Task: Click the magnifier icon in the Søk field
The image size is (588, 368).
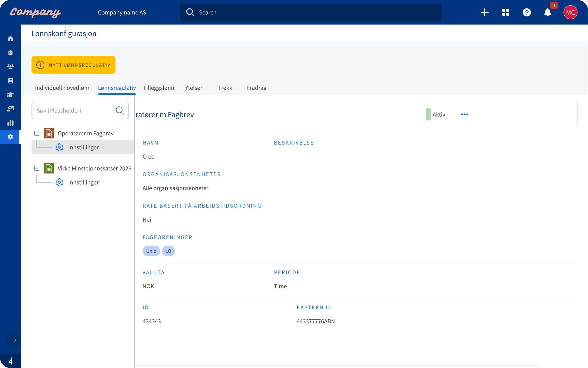Action: (x=120, y=110)
